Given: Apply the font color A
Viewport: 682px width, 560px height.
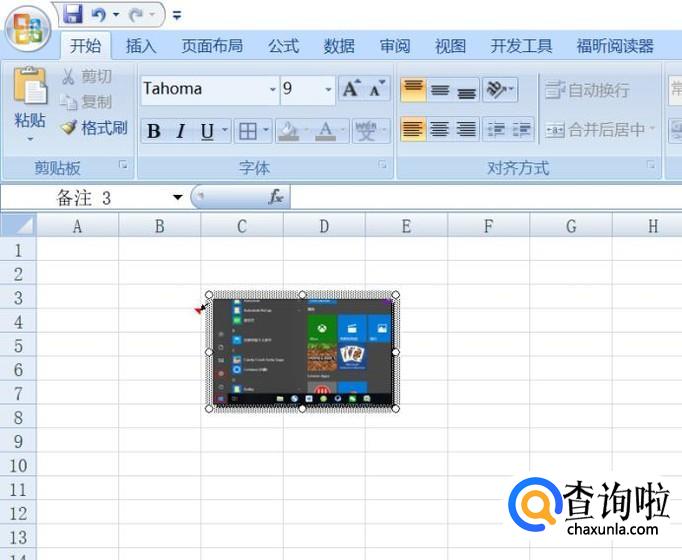Looking at the screenshot, I should point(325,131).
